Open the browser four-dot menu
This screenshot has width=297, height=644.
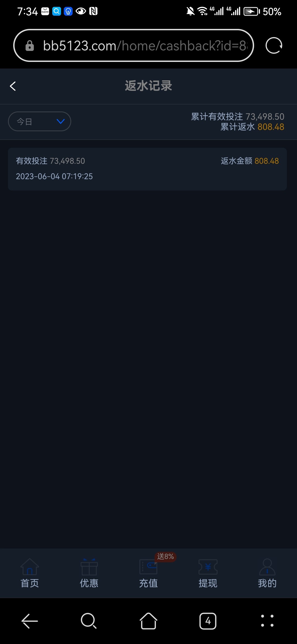[x=267, y=621]
